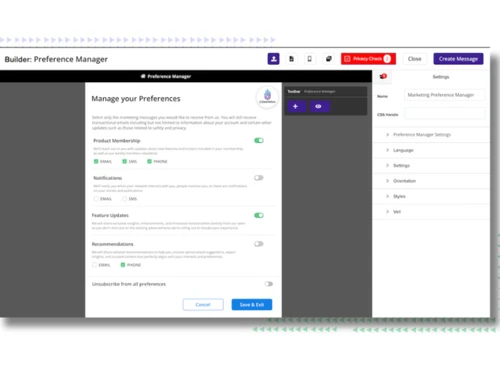
Task: Select the Feature Updates heading text
Action: tap(110, 215)
